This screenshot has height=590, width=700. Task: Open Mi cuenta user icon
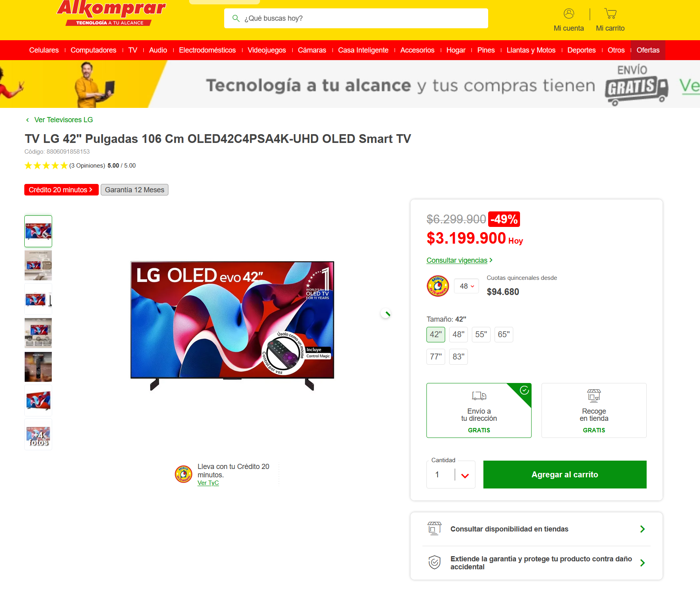pos(569,14)
